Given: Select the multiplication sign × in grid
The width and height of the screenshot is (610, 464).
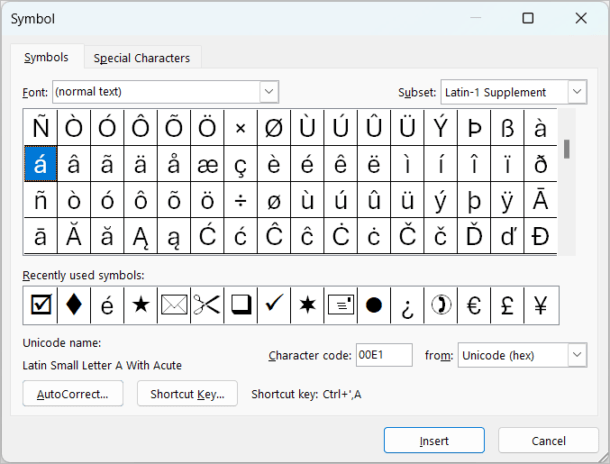Looking at the screenshot, I should pos(241,128).
